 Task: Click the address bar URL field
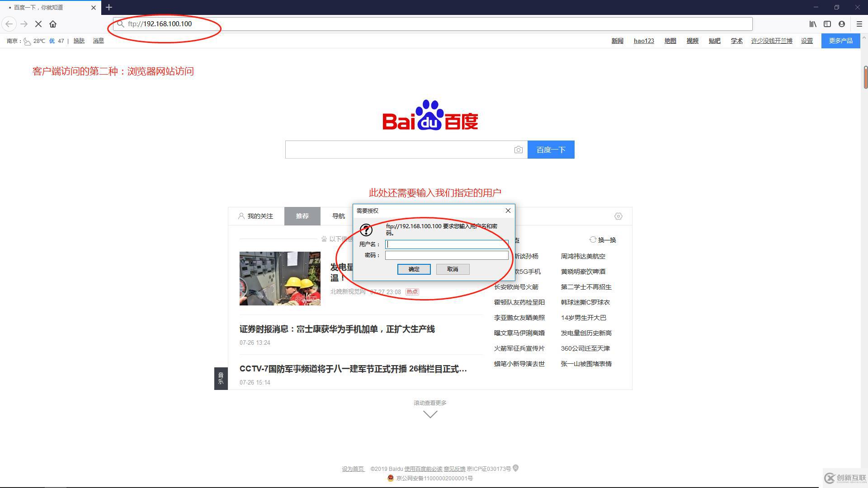pos(433,24)
